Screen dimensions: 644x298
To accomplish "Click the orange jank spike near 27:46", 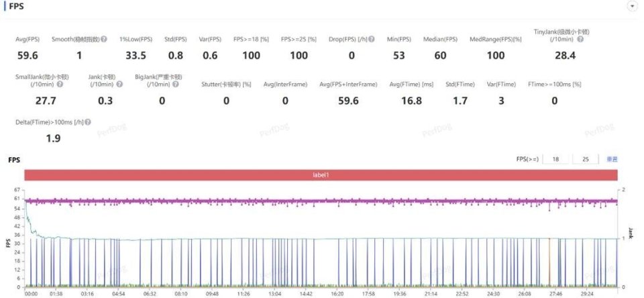I will (x=549, y=261).
